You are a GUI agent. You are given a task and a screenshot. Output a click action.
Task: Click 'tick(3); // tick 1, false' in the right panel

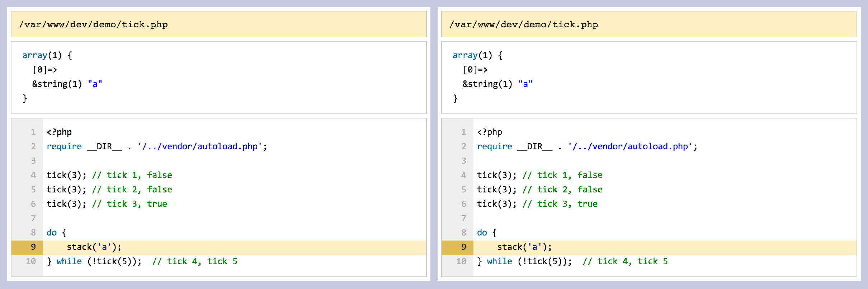click(540, 175)
